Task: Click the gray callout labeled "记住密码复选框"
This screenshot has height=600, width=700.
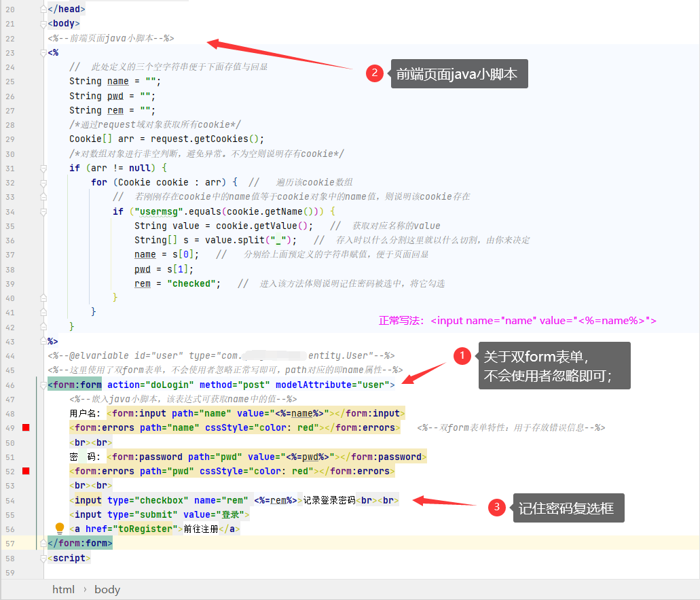Action: pyautogui.click(x=569, y=508)
